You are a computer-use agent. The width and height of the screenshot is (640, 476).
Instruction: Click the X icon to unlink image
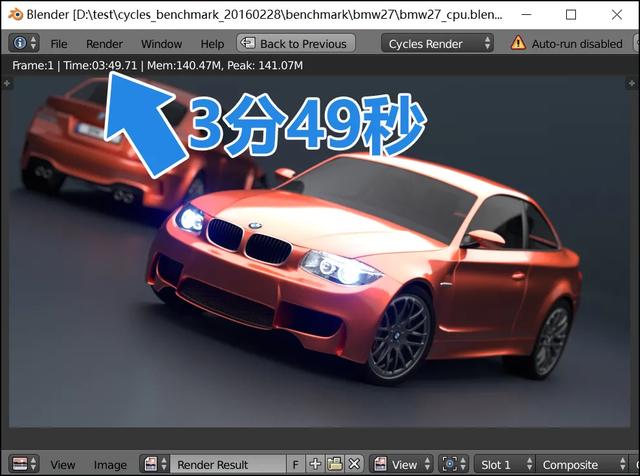pos(353,465)
